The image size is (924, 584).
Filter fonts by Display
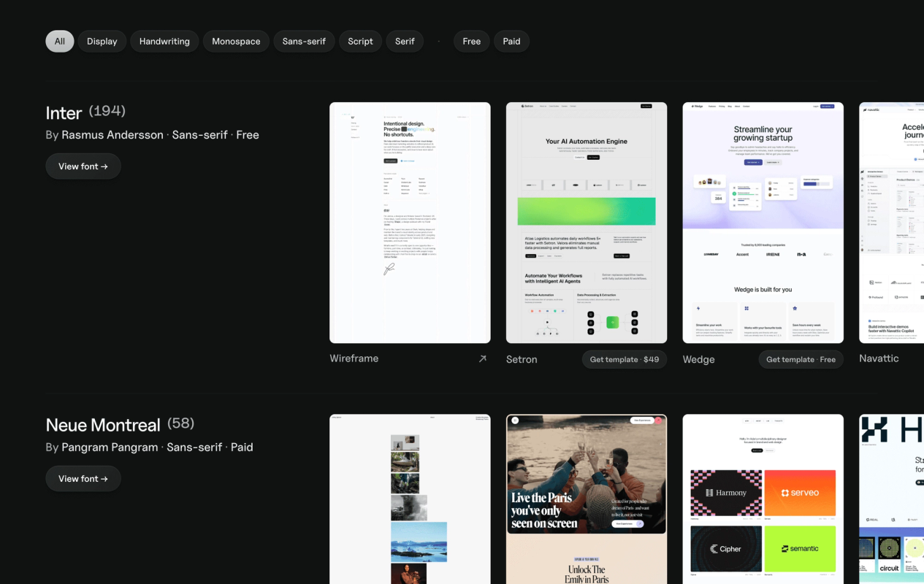(x=102, y=41)
